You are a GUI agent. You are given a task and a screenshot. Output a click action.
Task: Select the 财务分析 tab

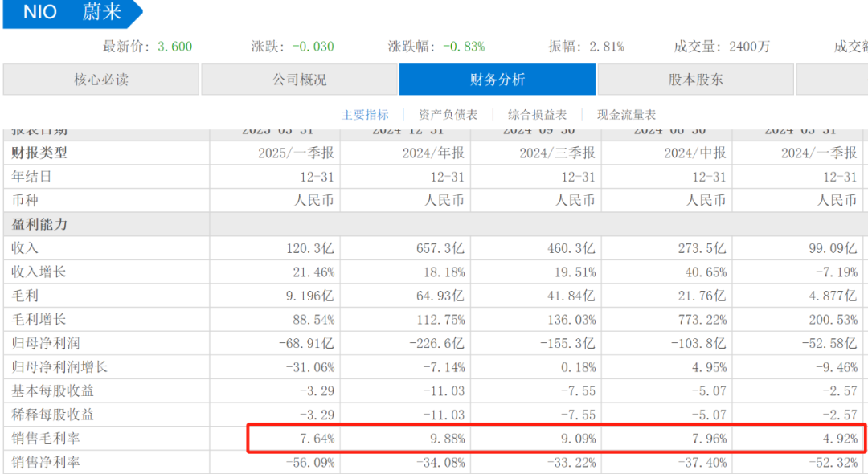click(497, 80)
